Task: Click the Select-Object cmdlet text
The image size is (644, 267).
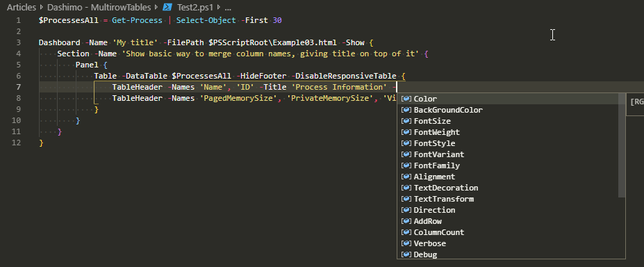Action: 206,20
